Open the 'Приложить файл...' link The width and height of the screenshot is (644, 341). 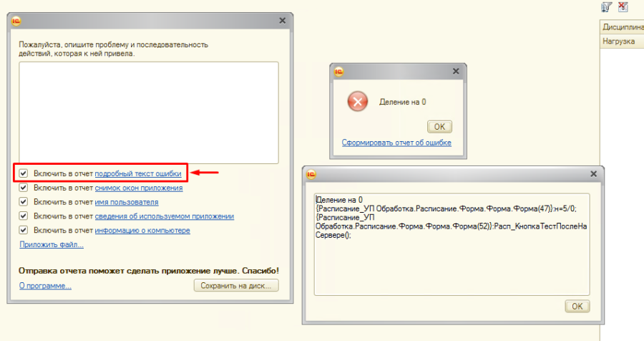pos(51,244)
